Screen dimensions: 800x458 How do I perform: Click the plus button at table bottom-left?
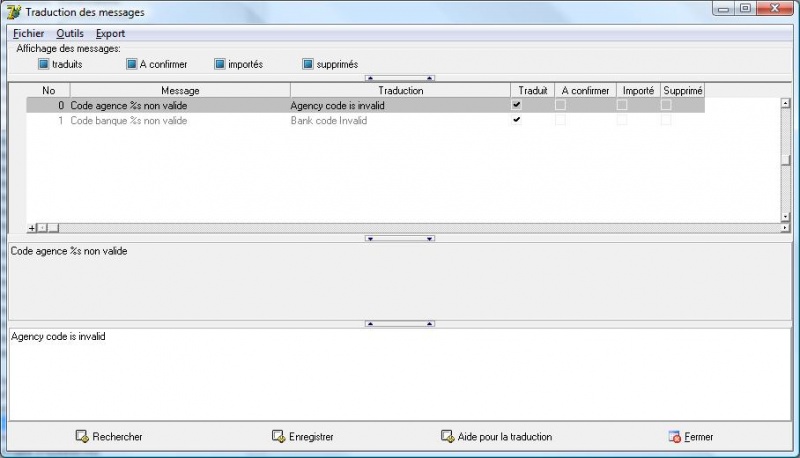32,228
